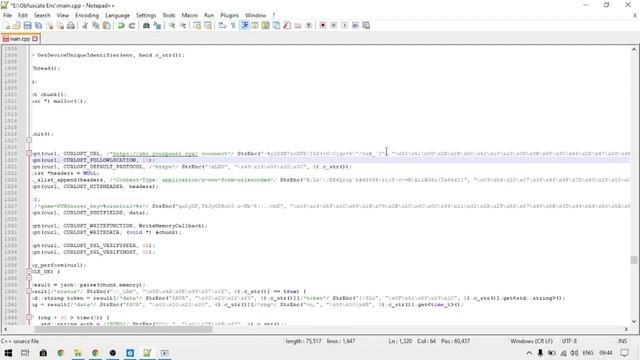Image resolution: width=640 pixels, height=360 pixels.
Task: Toggle synchronize horizontal scrolling
Action: click(x=208, y=25)
